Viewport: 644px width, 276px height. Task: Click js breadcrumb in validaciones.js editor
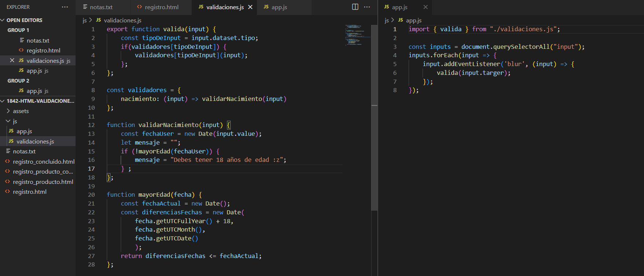pyautogui.click(x=85, y=20)
